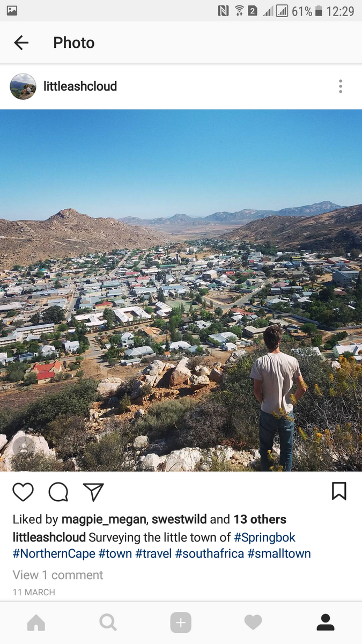
Task: Open littleashcloud profile picture
Action: [23, 86]
